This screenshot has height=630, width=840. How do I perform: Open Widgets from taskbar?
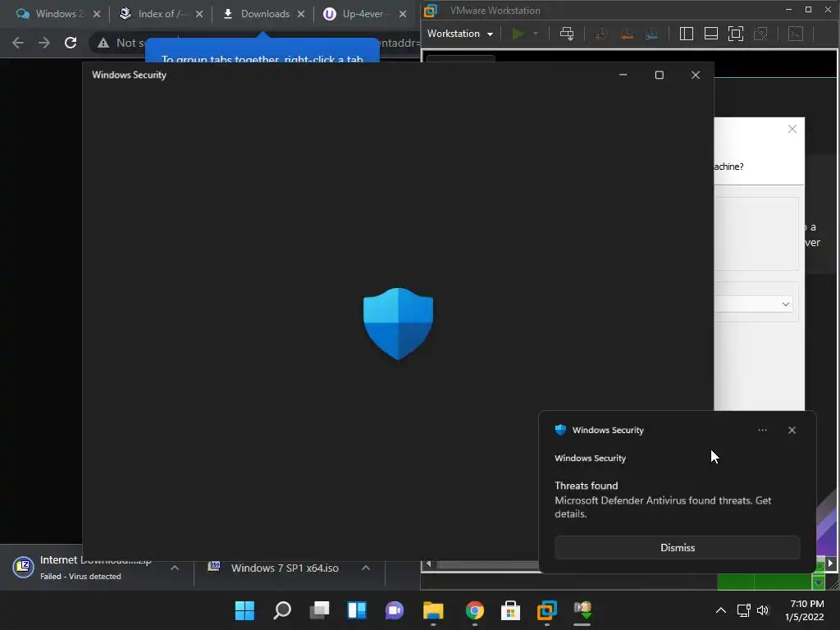(x=357, y=610)
